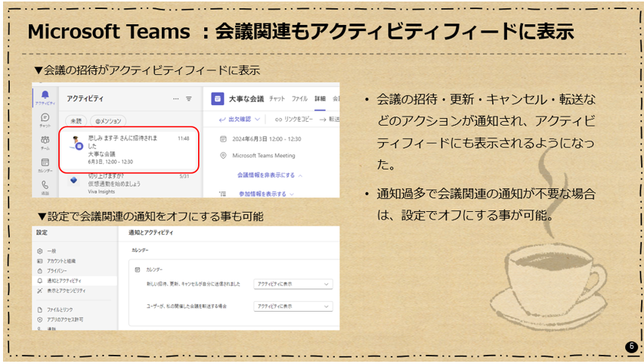Click the アクティビティ panel heading
Screen dimensions: 644x364
point(85,98)
